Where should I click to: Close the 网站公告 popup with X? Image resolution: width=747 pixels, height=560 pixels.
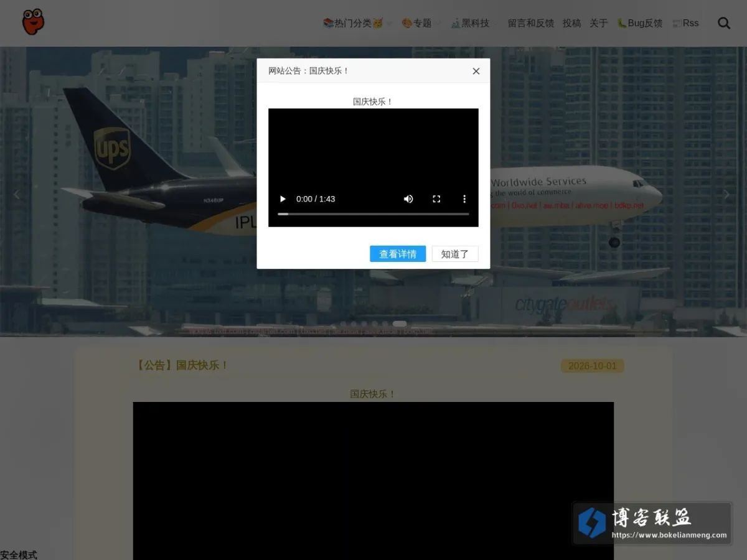(476, 71)
